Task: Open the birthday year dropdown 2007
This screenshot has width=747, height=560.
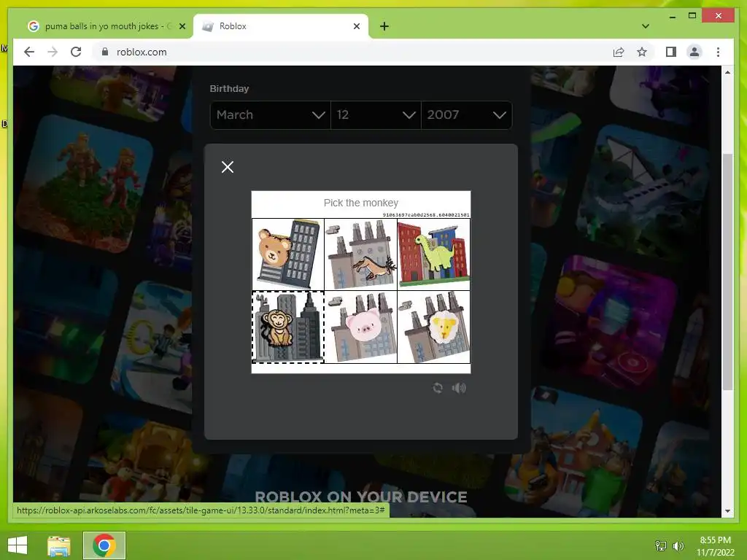Action: coord(466,114)
